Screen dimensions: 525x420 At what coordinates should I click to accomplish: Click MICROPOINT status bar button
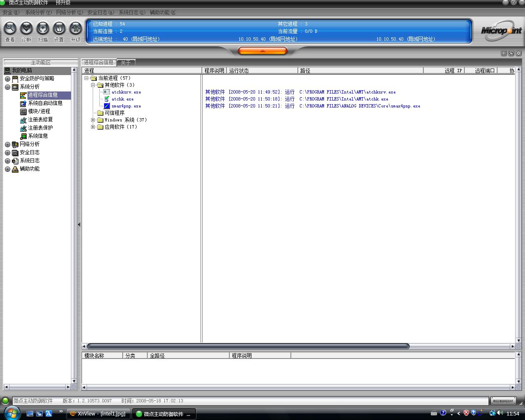503,401
